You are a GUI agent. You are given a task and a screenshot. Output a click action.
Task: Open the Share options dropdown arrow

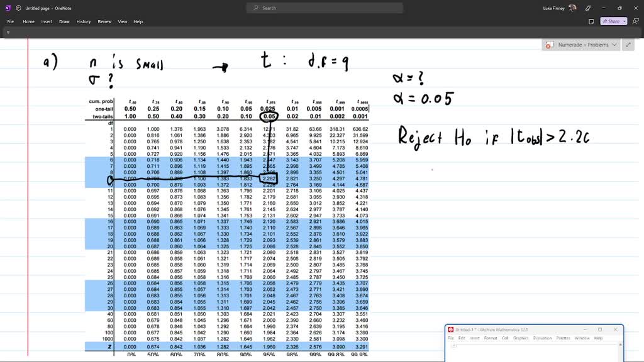[625, 21]
